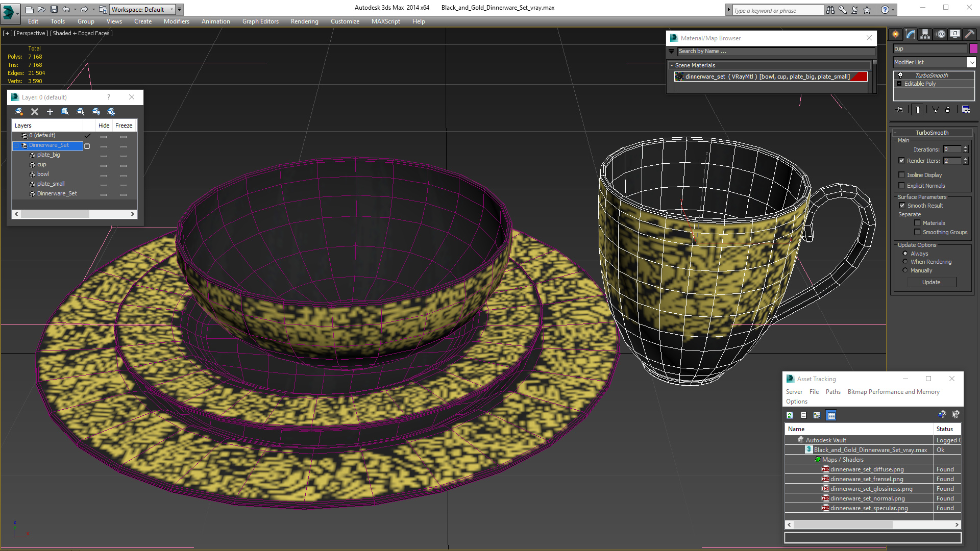Toggle TurboSmooth lightbulb visibility icon
Screen dimensions: 980x551
click(x=900, y=75)
